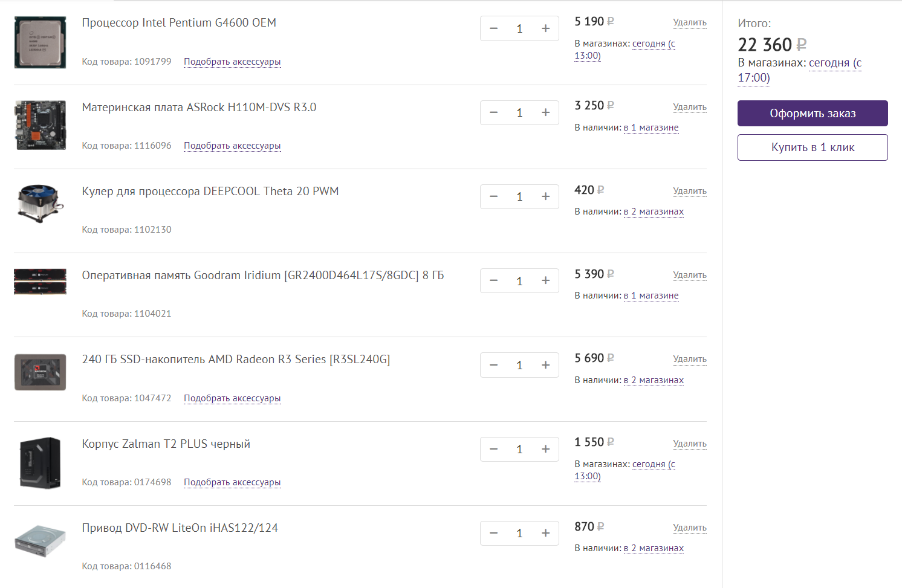
Task: Click Купить в 1 клик button
Action: [812, 147]
